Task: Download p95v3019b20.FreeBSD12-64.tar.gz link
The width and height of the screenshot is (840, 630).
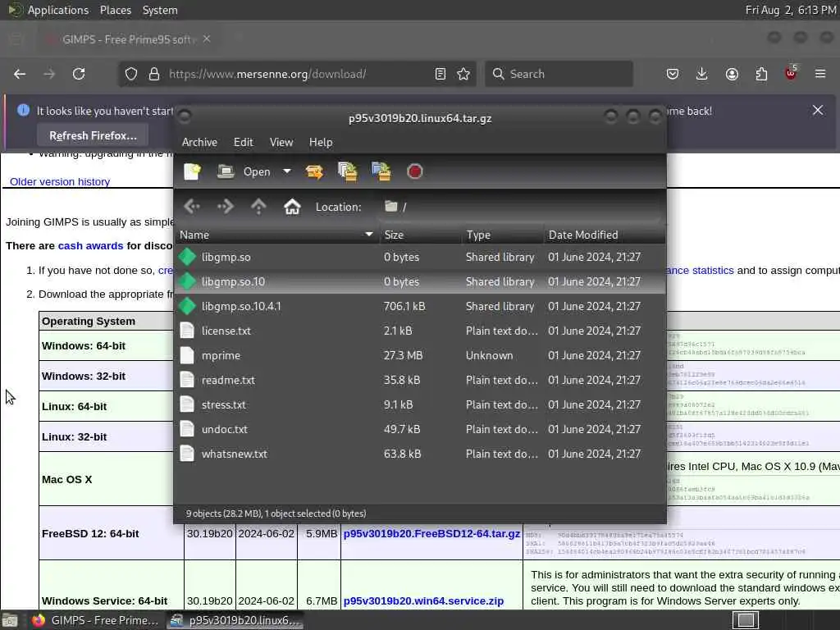Action: (431, 533)
